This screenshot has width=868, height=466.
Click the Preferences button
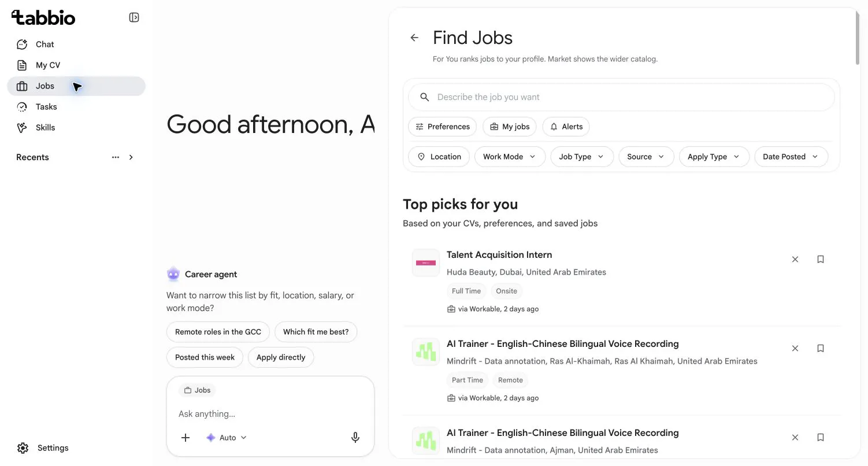(x=443, y=127)
